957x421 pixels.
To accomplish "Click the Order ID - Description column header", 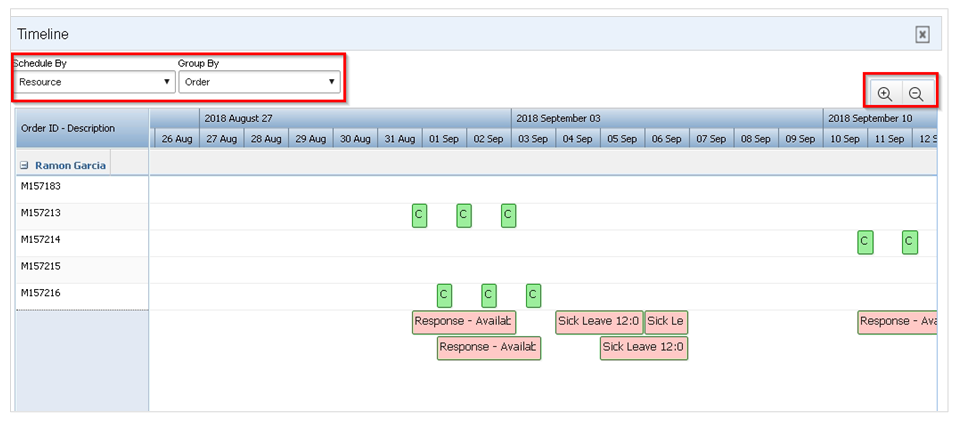I will 68,128.
